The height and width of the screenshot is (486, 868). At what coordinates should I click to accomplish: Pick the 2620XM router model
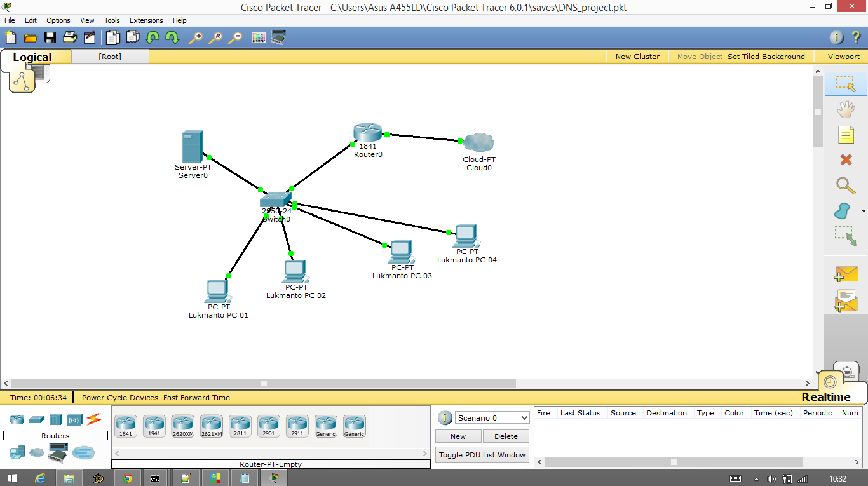coord(183,426)
